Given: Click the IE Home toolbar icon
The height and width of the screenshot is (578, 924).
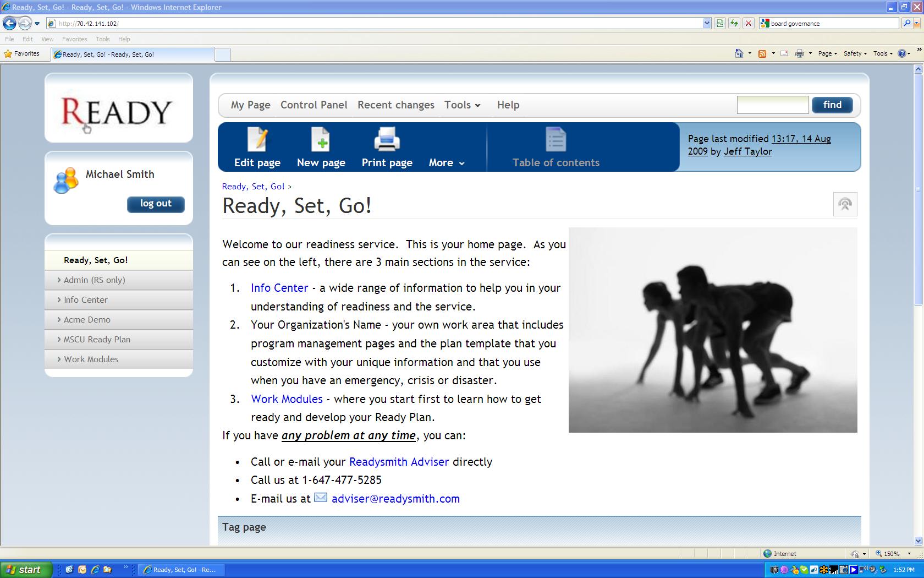Looking at the screenshot, I should (x=739, y=53).
